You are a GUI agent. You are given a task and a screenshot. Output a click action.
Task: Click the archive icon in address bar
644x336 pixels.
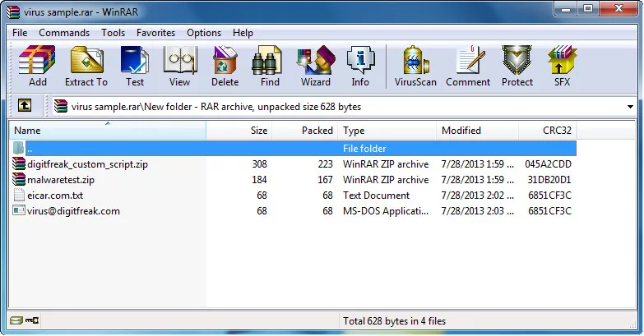click(60, 106)
